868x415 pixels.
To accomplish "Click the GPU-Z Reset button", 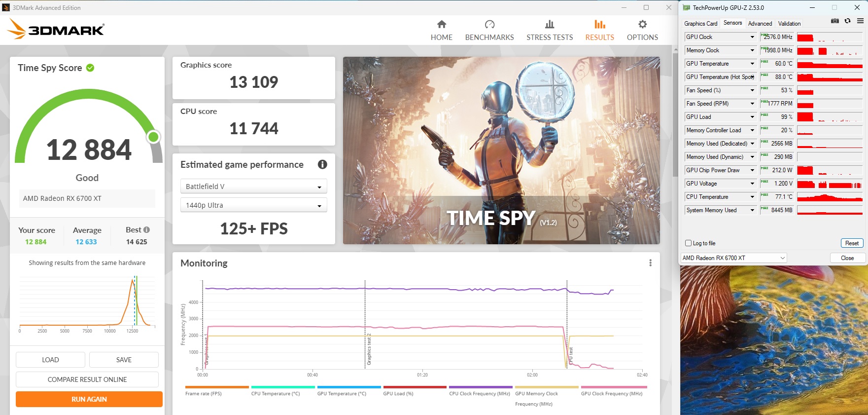I will [x=852, y=243].
